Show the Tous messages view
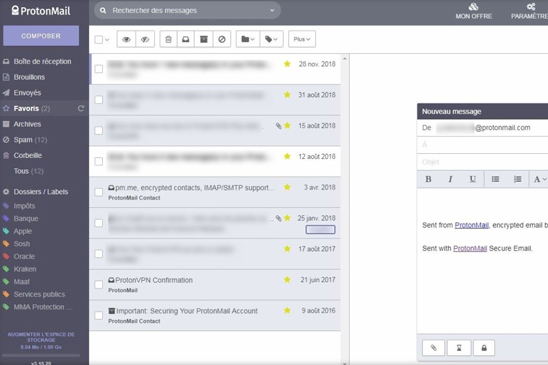The image size is (548, 365). 21,171
